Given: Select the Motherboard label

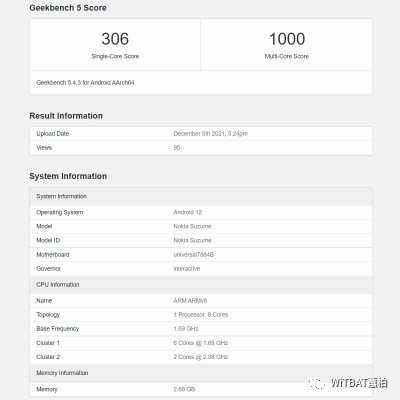Looking at the screenshot, I should click(x=53, y=255).
